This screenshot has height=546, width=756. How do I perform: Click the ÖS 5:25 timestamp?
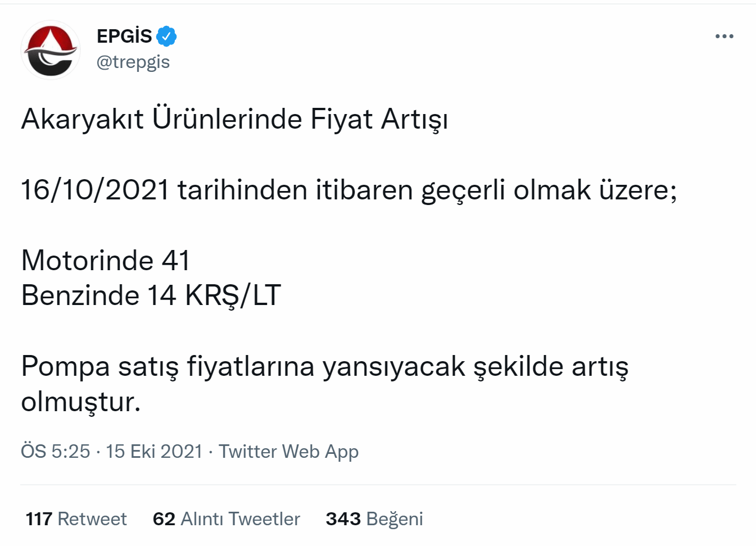click(55, 451)
